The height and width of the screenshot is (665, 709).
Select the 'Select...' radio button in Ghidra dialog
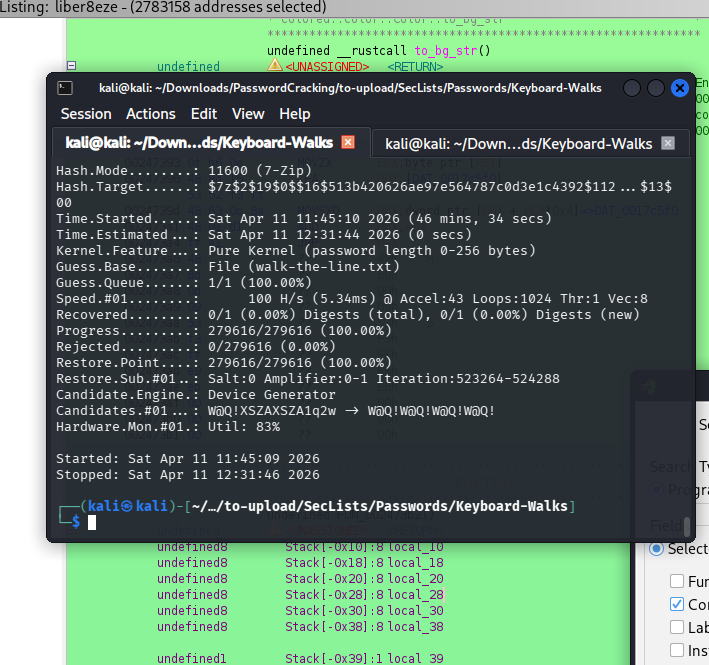[656, 549]
